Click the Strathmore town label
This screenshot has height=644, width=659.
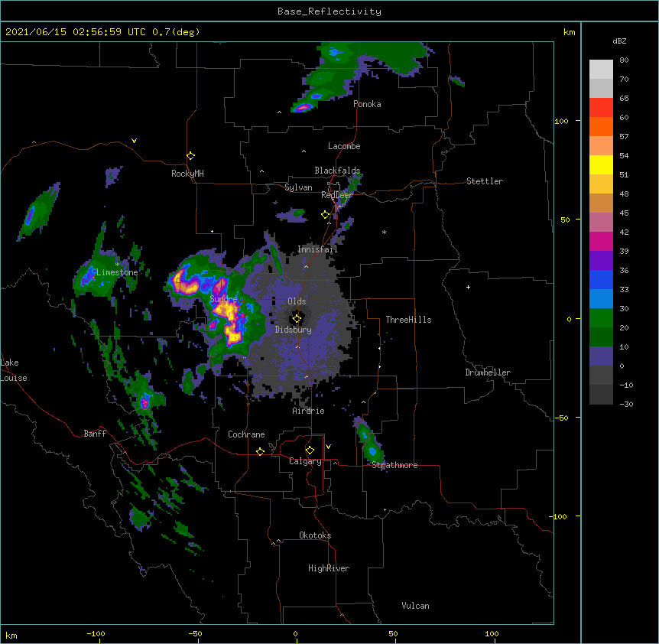[x=394, y=465]
